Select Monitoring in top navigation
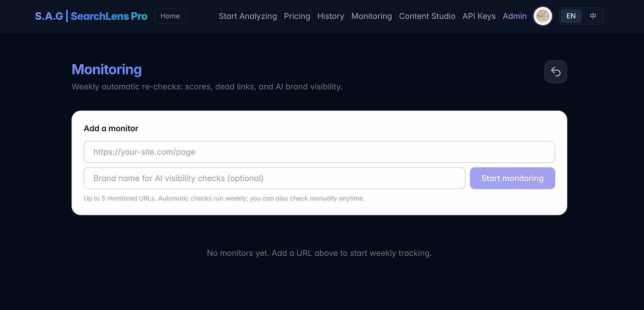Viewport: 644px width, 310px height. click(371, 16)
